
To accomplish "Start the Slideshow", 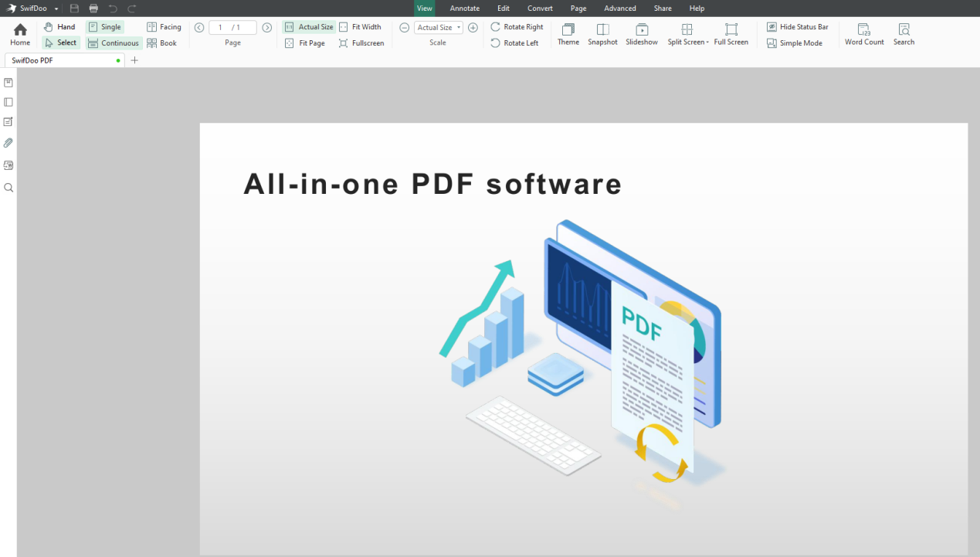I will pos(642,34).
